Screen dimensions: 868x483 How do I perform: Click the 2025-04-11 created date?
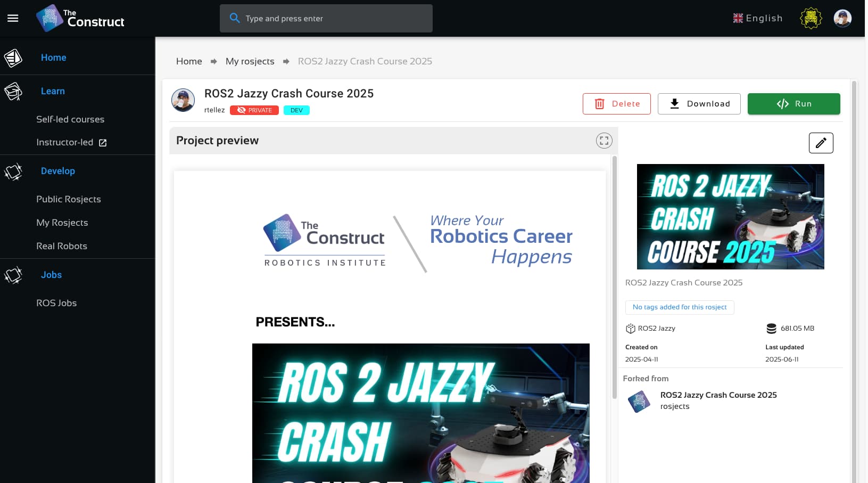pos(641,359)
